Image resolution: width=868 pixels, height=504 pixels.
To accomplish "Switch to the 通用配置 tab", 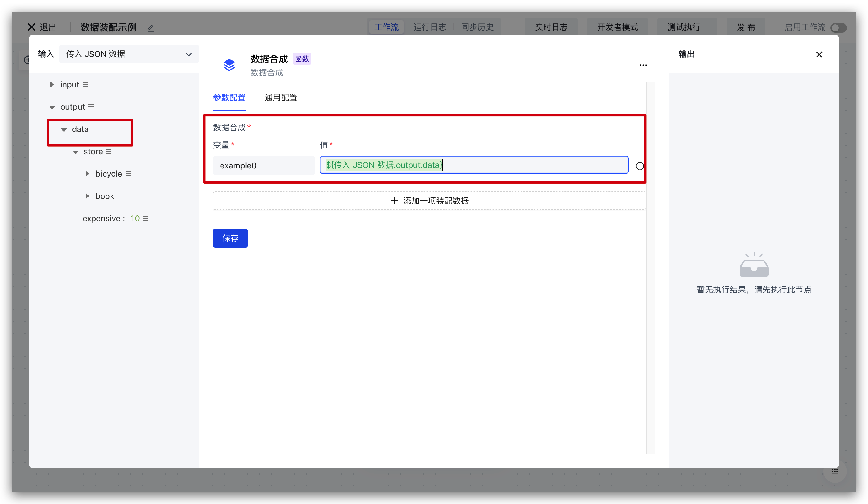I will pos(281,98).
